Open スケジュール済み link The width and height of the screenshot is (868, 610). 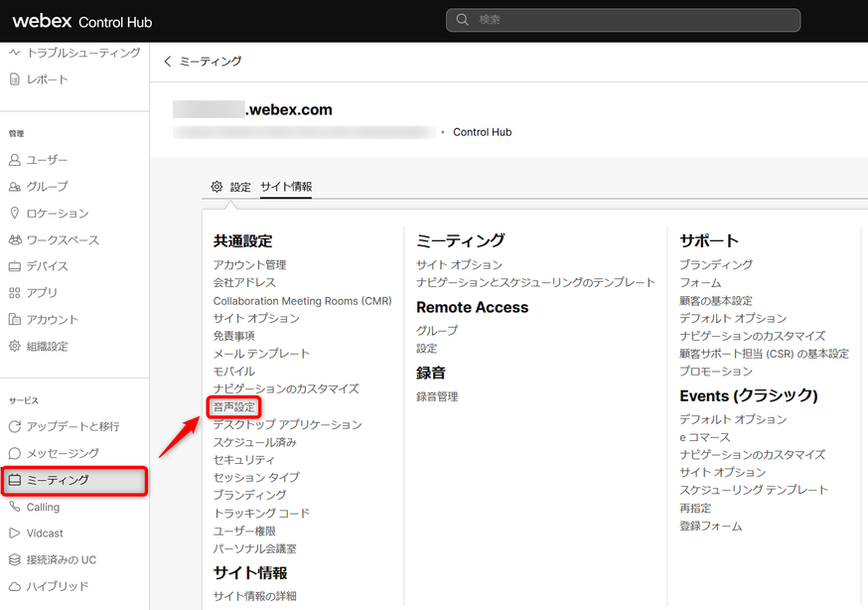[x=254, y=442]
